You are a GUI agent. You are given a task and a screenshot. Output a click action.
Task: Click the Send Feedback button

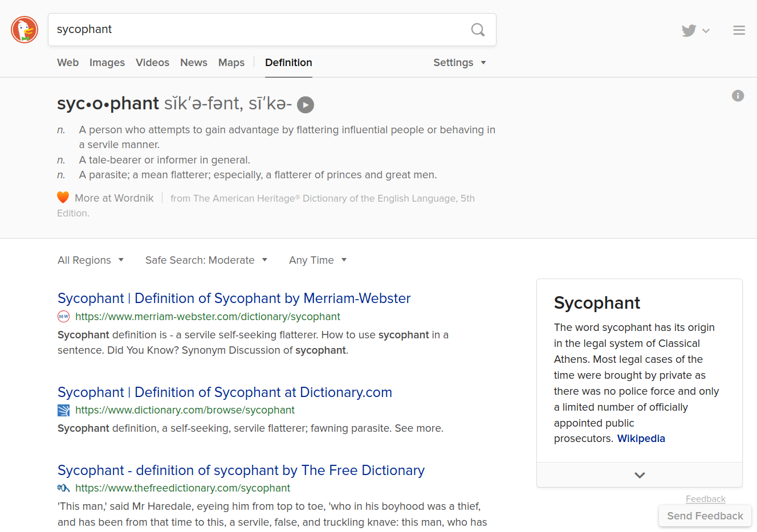click(705, 516)
